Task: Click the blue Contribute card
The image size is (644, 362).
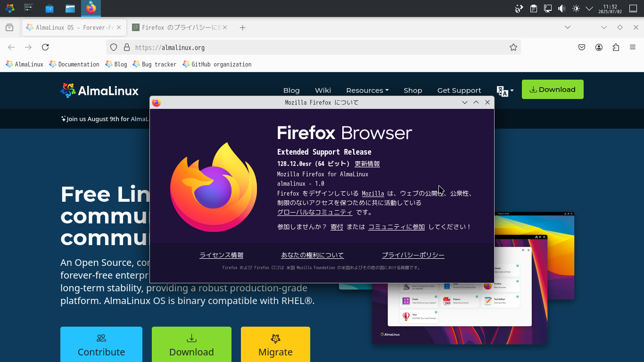Action: pyautogui.click(x=101, y=345)
